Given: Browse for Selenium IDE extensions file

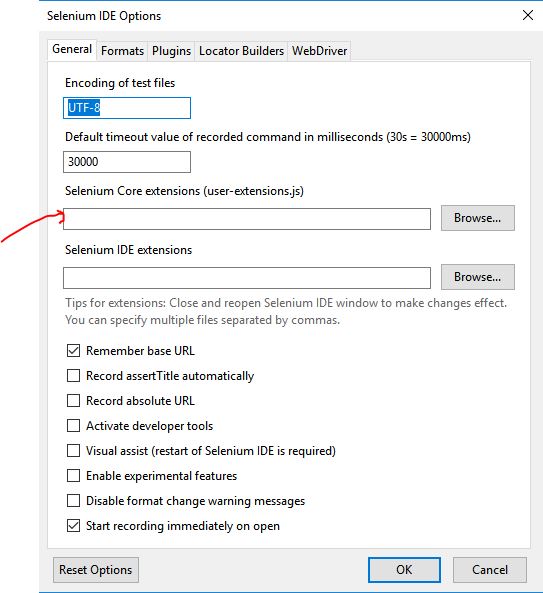Looking at the screenshot, I should point(478,277).
